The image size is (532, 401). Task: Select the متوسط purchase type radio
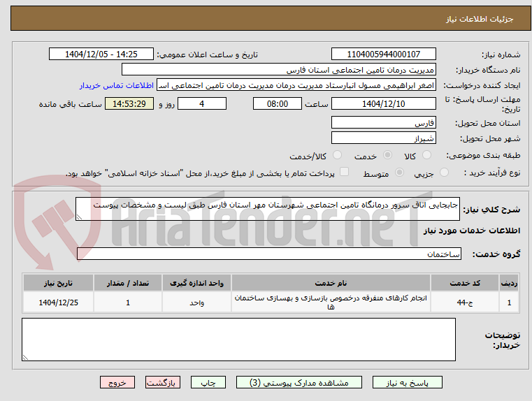coord(399,173)
